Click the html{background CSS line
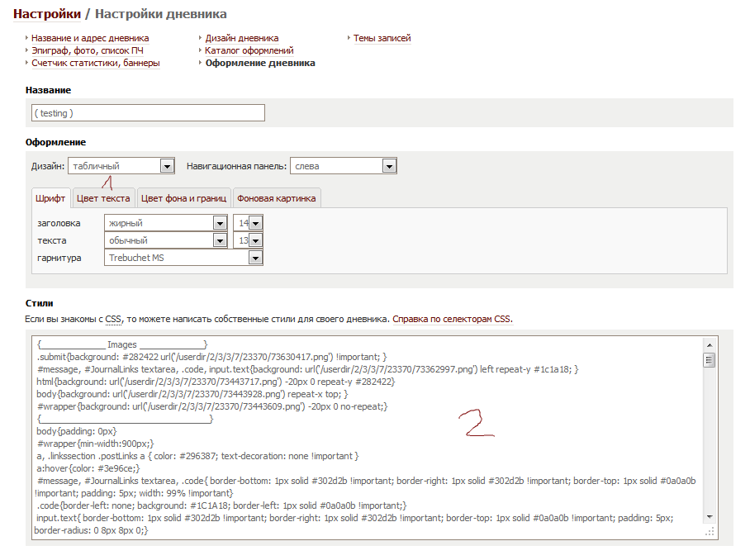Viewport: 750px width, 560px height. tap(216, 382)
